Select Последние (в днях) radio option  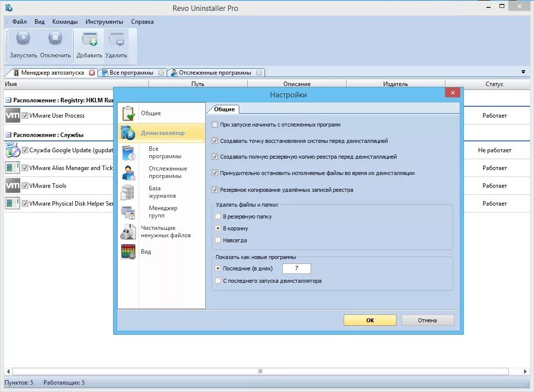click(218, 268)
